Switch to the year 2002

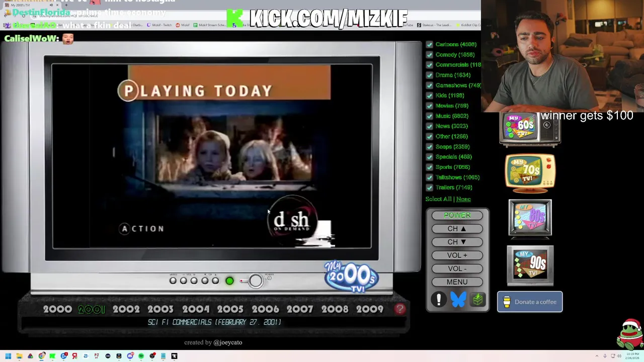(126, 309)
